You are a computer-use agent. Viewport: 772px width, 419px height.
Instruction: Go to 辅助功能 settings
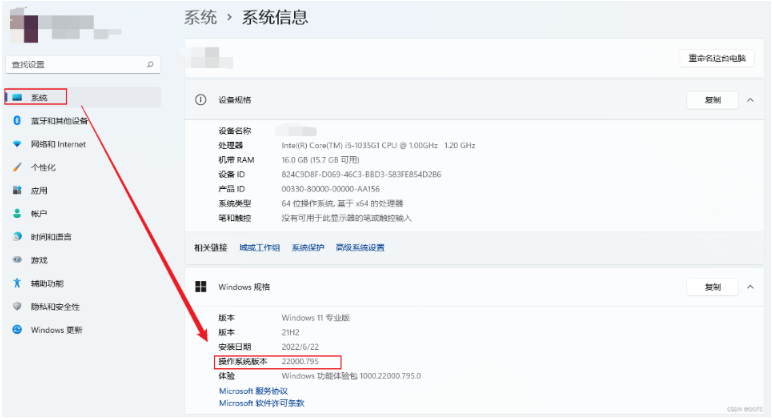(x=47, y=283)
